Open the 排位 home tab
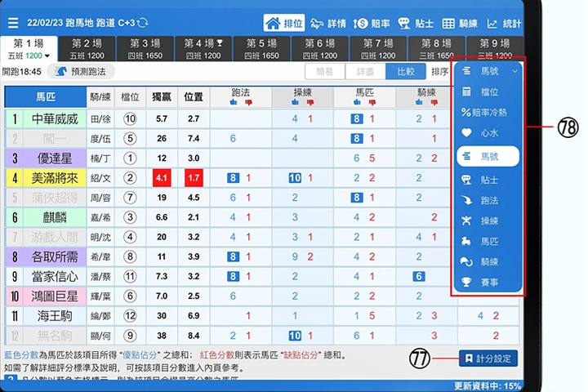The height and width of the screenshot is (392, 588). [284, 23]
